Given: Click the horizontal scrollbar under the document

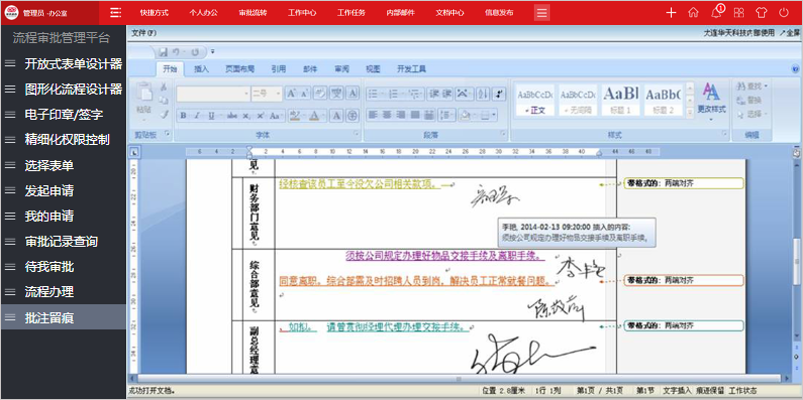Looking at the screenshot, I should [x=459, y=378].
